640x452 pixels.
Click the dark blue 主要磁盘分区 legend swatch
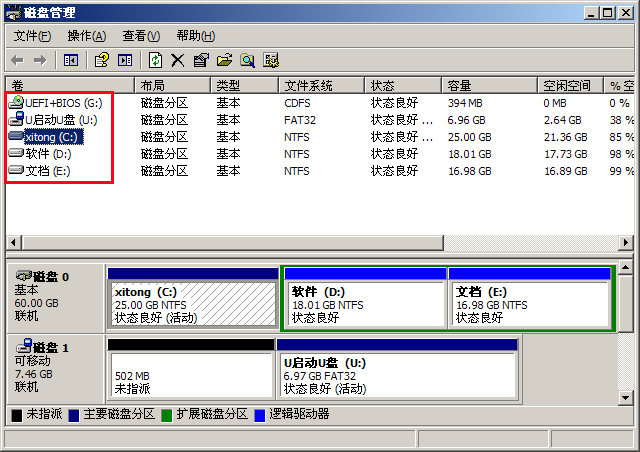coord(74,416)
